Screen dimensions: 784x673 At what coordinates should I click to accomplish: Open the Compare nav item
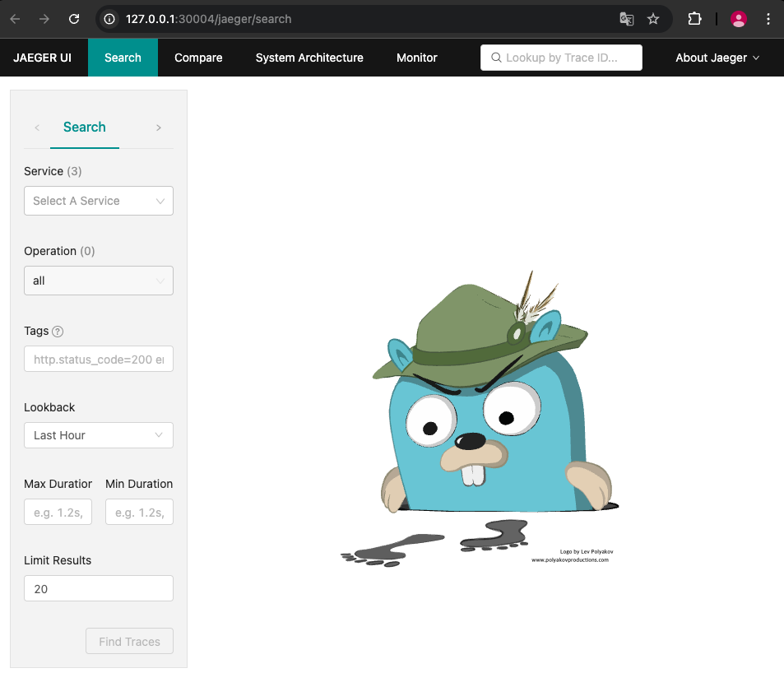198,58
